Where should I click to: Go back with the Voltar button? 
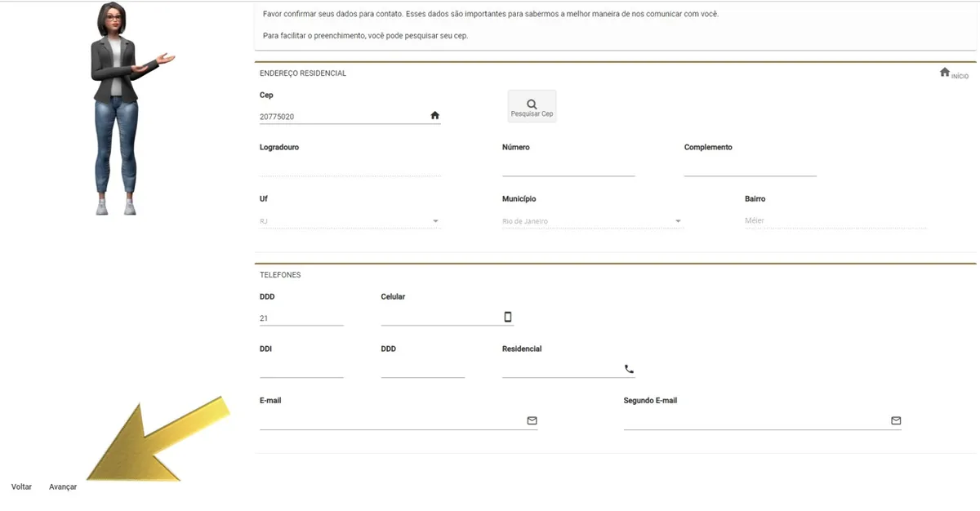coord(21,487)
